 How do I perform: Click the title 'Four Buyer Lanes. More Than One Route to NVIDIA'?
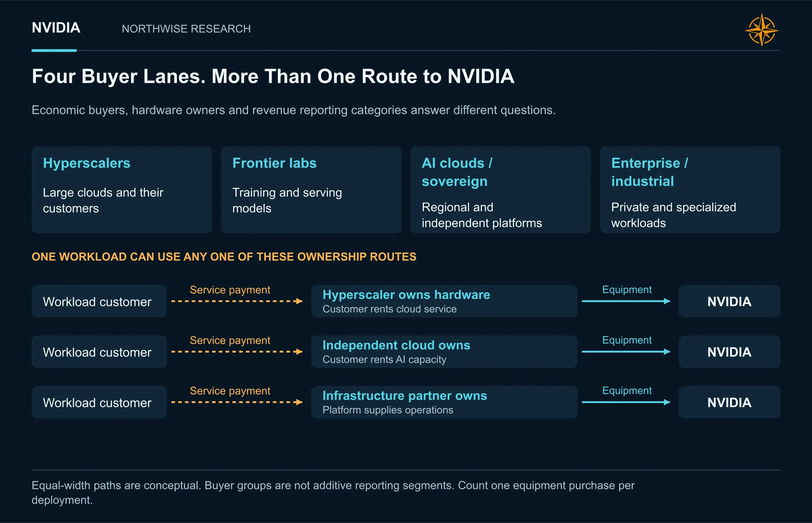pyautogui.click(x=273, y=76)
